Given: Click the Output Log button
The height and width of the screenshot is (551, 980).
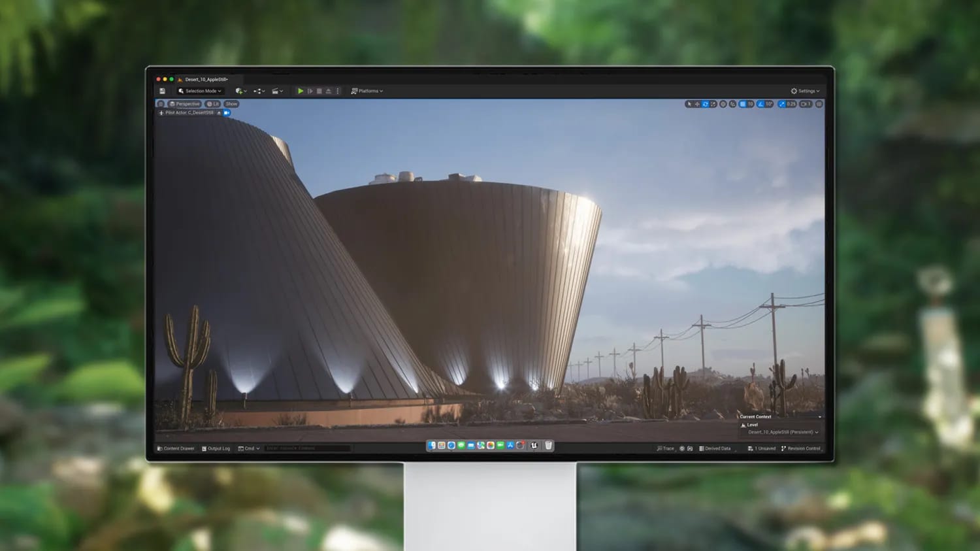Looking at the screenshot, I should [x=216, y=448].
